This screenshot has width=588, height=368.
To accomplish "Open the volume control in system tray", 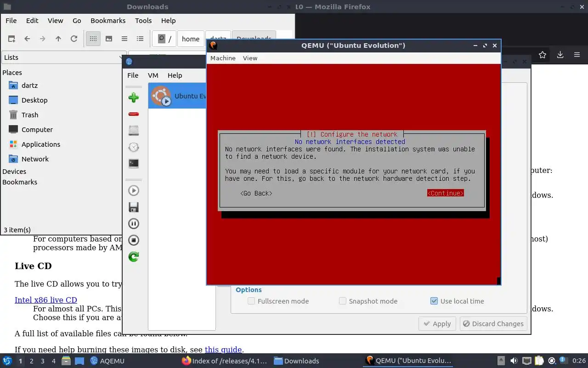I will (514, 361).
